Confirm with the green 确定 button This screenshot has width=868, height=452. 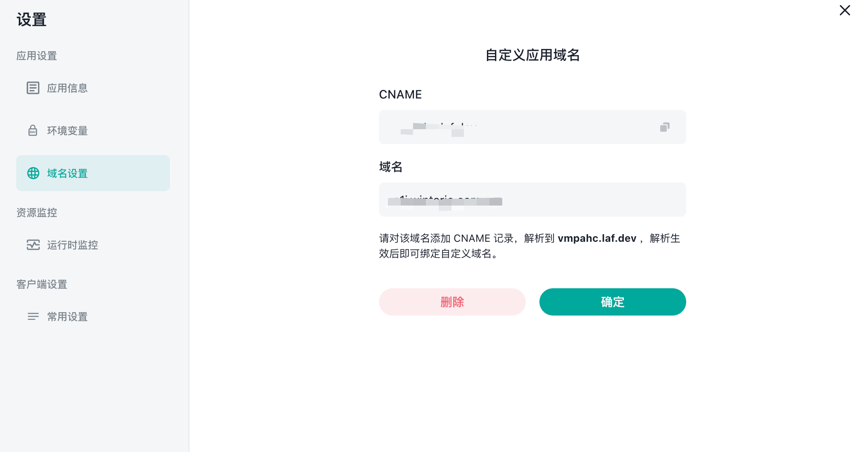[x=613, y=302]
